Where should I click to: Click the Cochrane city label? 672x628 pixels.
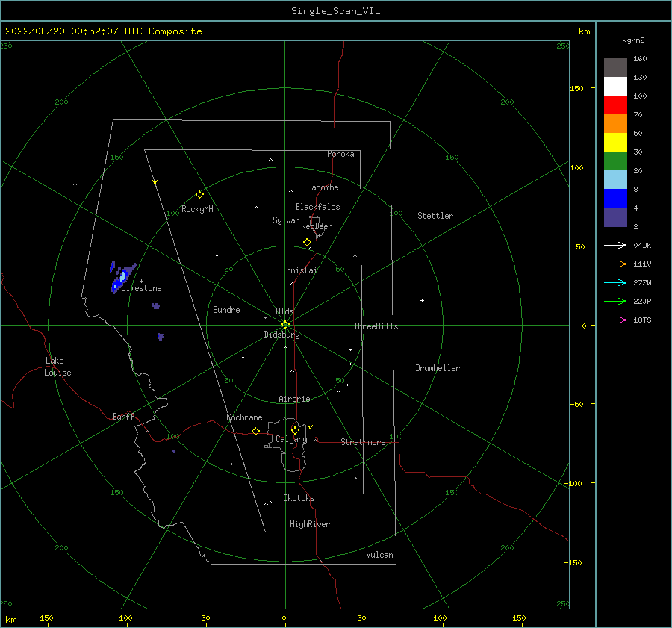point(244,417)
